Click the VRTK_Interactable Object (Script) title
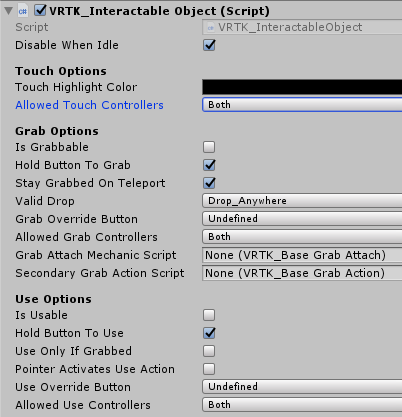Screen dimensions: 402x417 159,11
